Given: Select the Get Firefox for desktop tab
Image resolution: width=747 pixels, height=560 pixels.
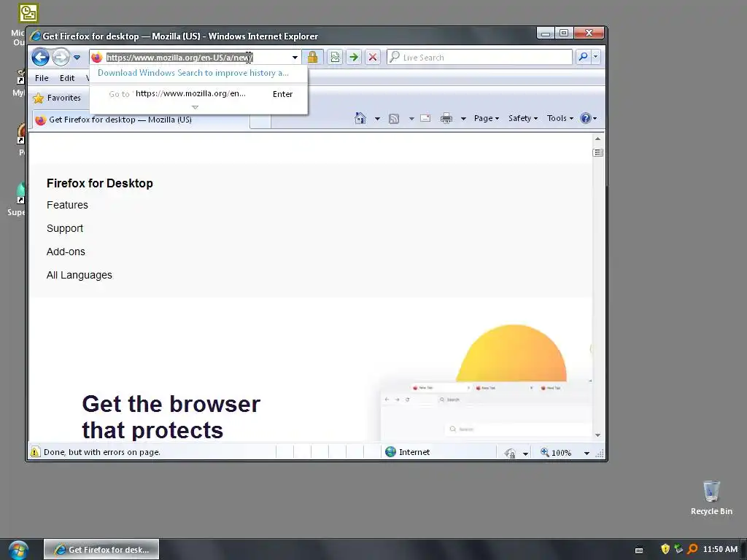Looking at the screenshot, I should (x=141, y=120).
